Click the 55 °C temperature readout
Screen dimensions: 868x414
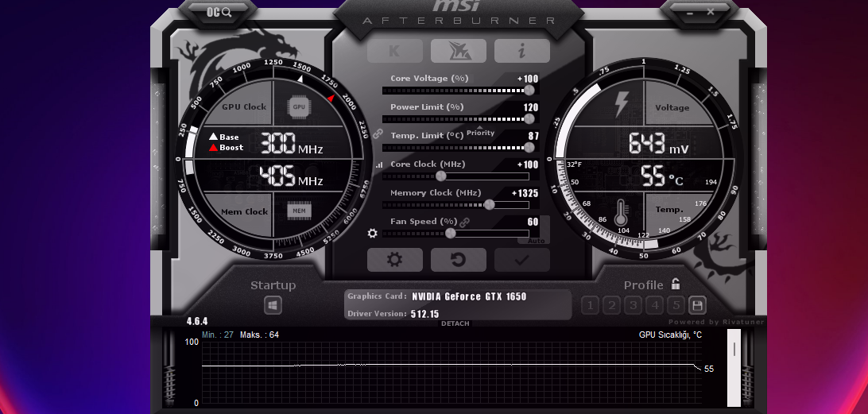[662, 176]
